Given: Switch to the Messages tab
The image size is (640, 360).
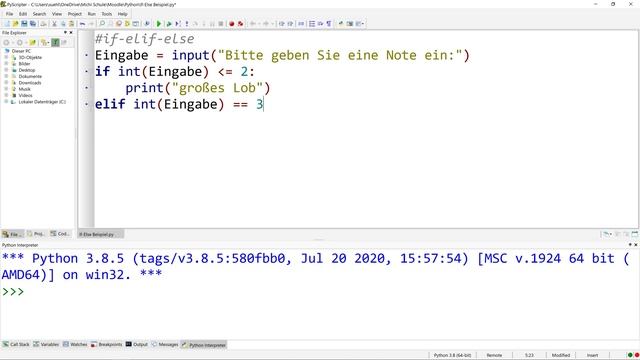Looking at the screenshot, I should tap(165, 344).
